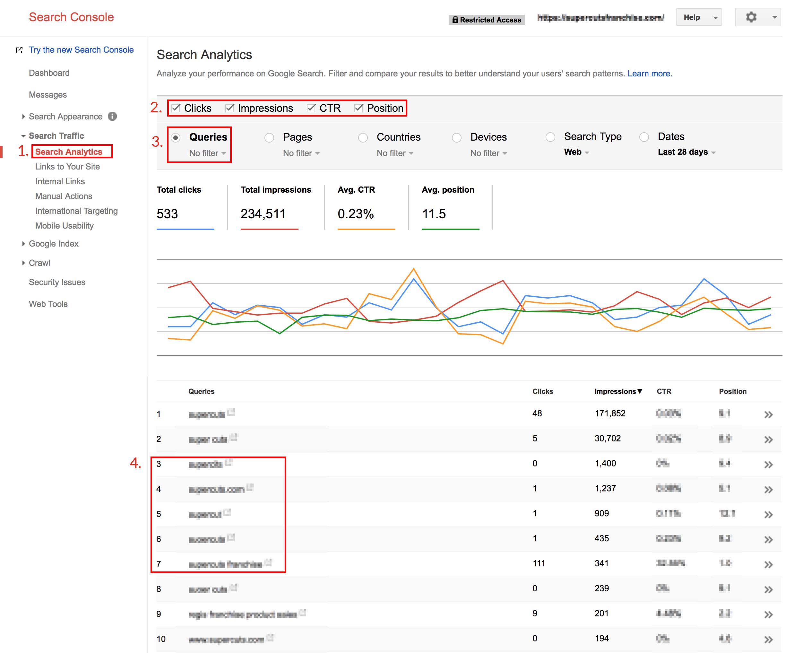Viewport: 812px width, 653px height.
Task: Open the Countries No filter dropdown
Action: (x=395, y=153)
